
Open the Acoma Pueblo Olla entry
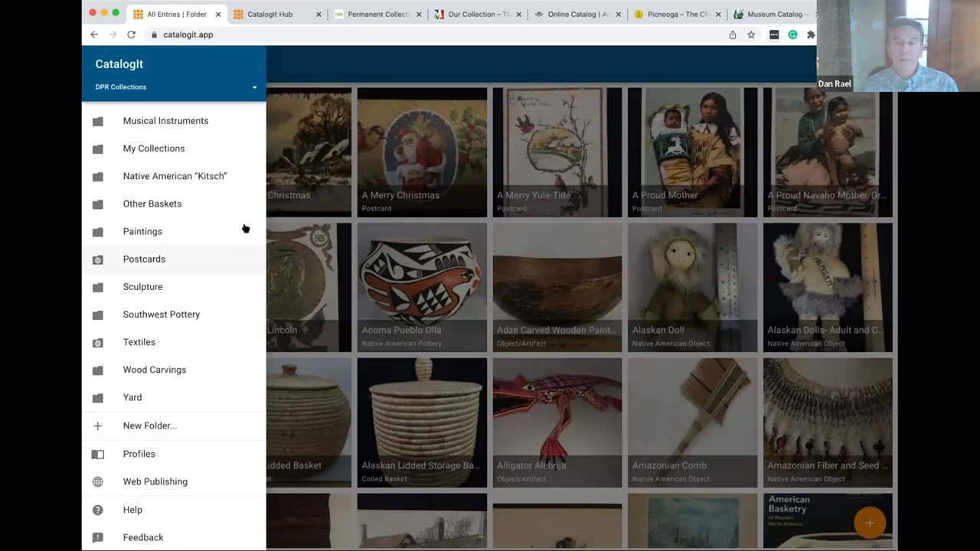(x=422, y=288)
